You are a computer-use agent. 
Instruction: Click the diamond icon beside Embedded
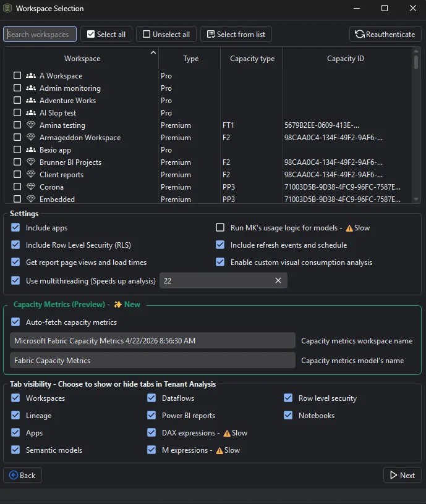click(x=30, y=199)
